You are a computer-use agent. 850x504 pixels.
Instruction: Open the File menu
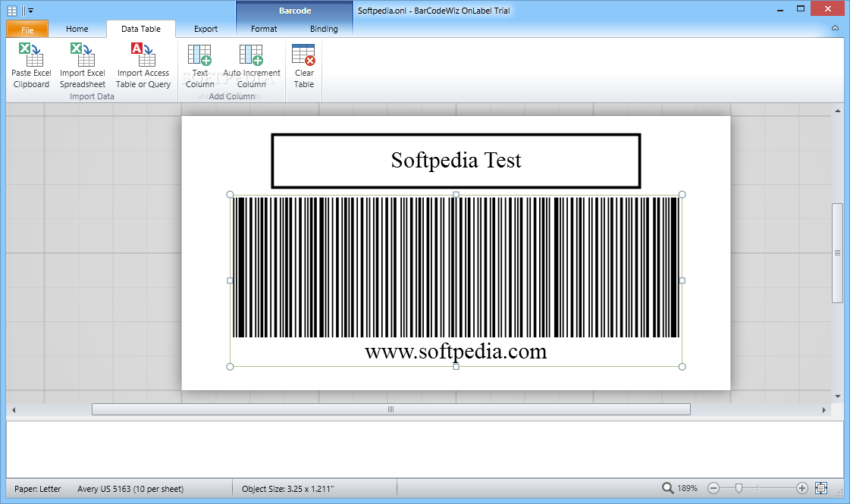[x=27, y=30]
